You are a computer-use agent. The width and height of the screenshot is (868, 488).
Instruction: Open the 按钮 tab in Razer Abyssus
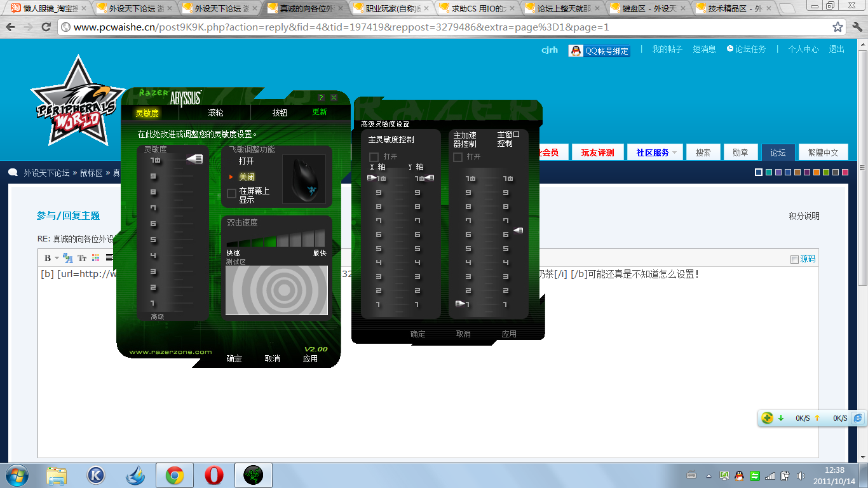[280, 113]
